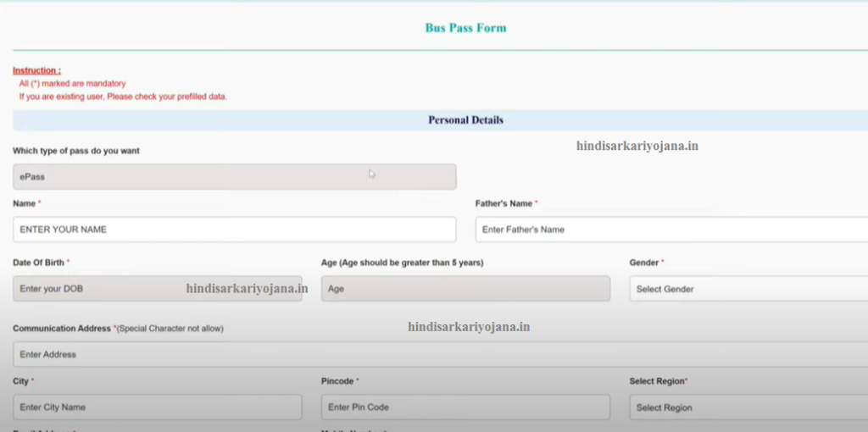Expand the Select Region dropdown

[748, 407]
